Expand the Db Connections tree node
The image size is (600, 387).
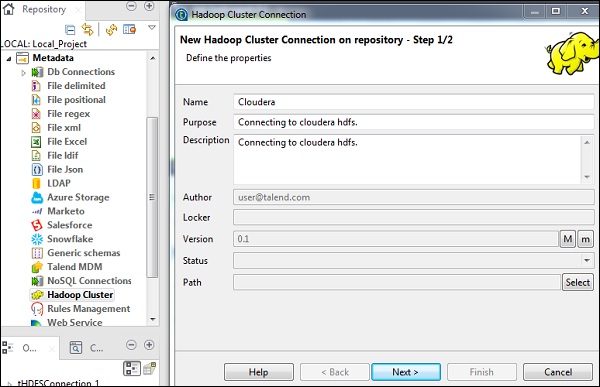click(x=23, y=72)
